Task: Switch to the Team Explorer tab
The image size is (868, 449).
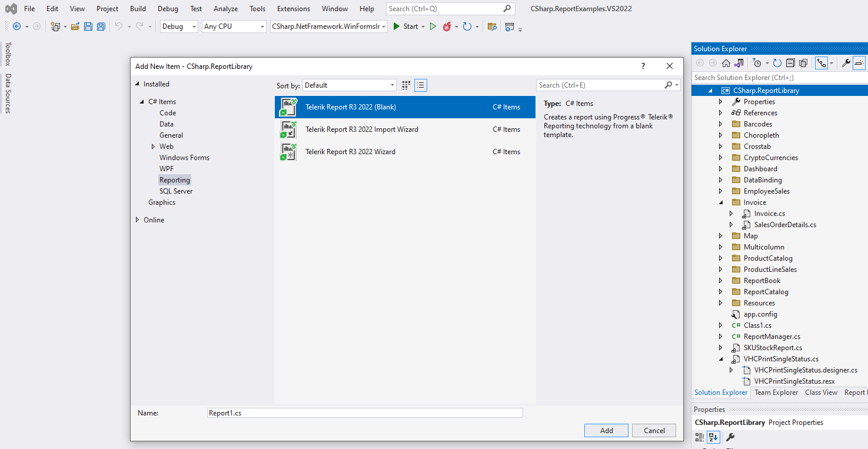Action: (776, 392)
